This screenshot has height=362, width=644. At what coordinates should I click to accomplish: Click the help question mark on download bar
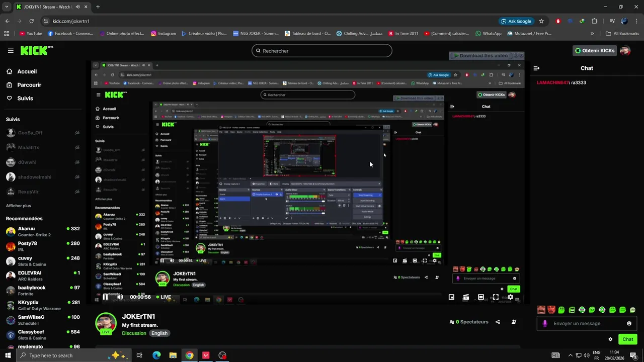pos(516,55)
